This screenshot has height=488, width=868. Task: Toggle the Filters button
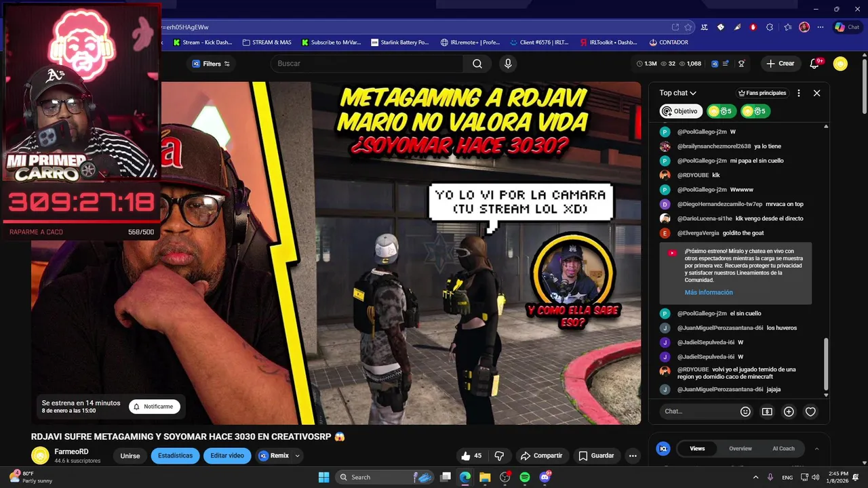coord(212,64)
